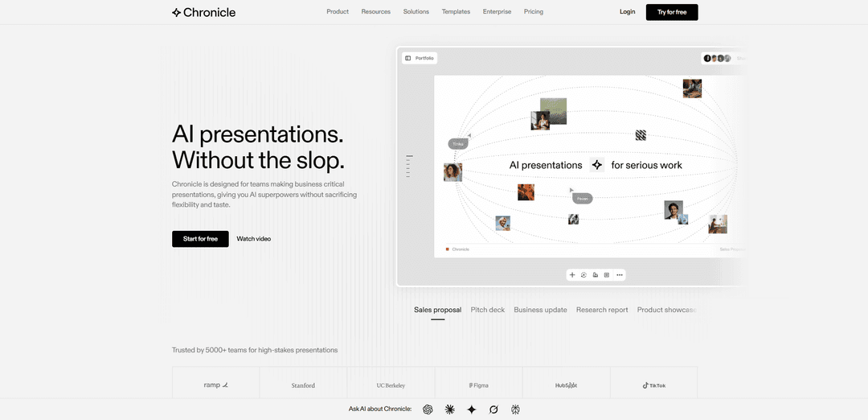Click the Gemini four-point star icon
Image resolution: width=868 pixels, height=420 pixels.
tap(472, 410)
